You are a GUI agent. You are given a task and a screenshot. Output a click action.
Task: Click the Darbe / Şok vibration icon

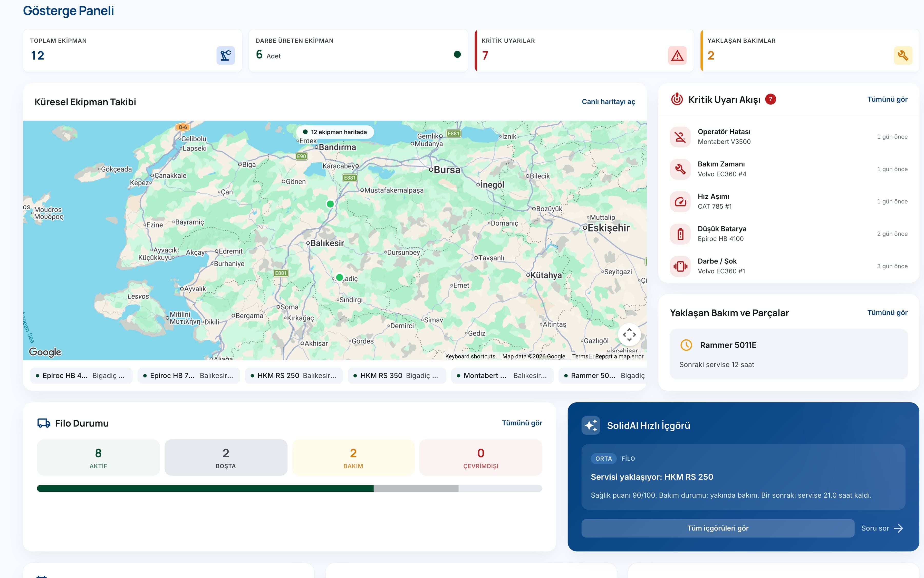[x=680, y=266]
